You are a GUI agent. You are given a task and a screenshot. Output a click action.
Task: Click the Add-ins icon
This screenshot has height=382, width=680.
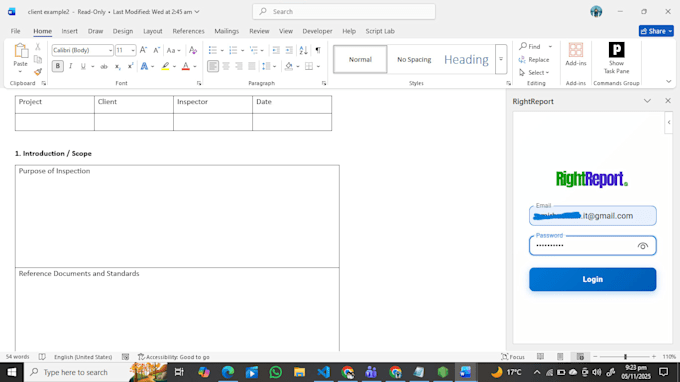coord(575,55)
